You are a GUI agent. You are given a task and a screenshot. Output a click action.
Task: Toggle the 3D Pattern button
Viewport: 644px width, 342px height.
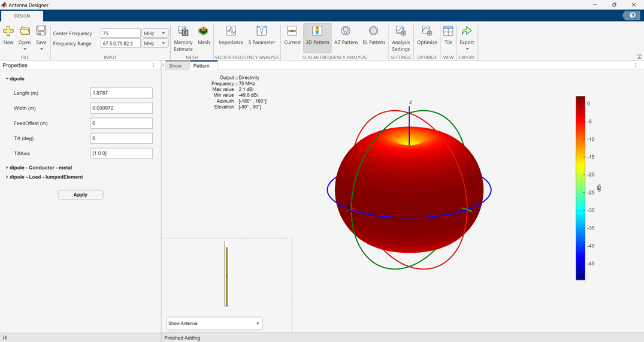tap(317, 35)
